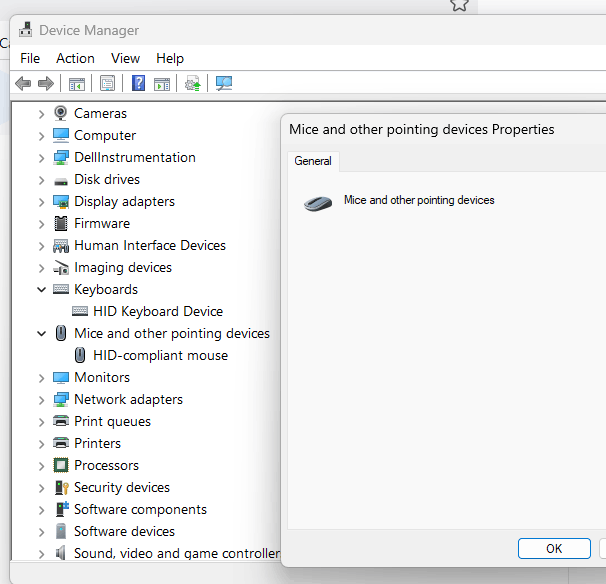Click OK in the Properties dialog

click(554, 548)
